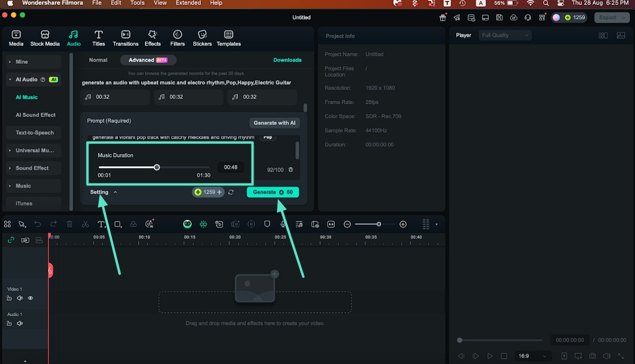Image resolution: width=635 pixels, height=364 pixels.
Task: Select Text-to-Speech in sidebar
Action: pos(34,133)
